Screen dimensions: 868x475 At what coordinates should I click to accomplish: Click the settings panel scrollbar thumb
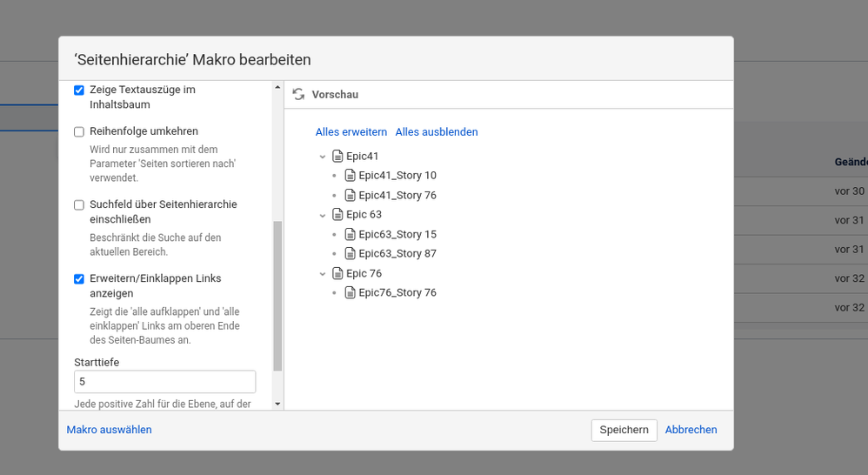[278, 296]
